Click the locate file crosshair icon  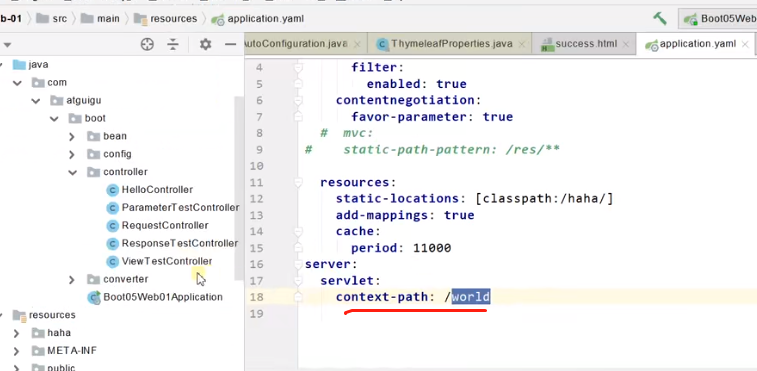[x=147, y=44]
